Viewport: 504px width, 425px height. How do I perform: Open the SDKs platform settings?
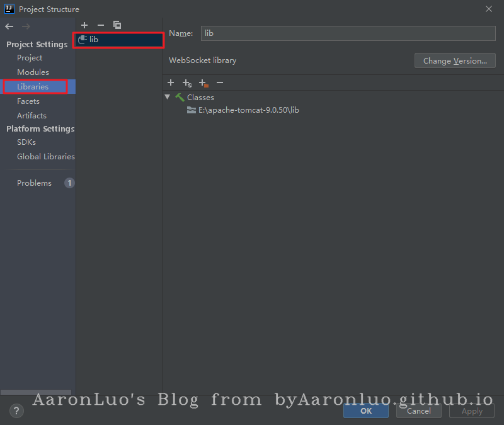tap(26, 142)
